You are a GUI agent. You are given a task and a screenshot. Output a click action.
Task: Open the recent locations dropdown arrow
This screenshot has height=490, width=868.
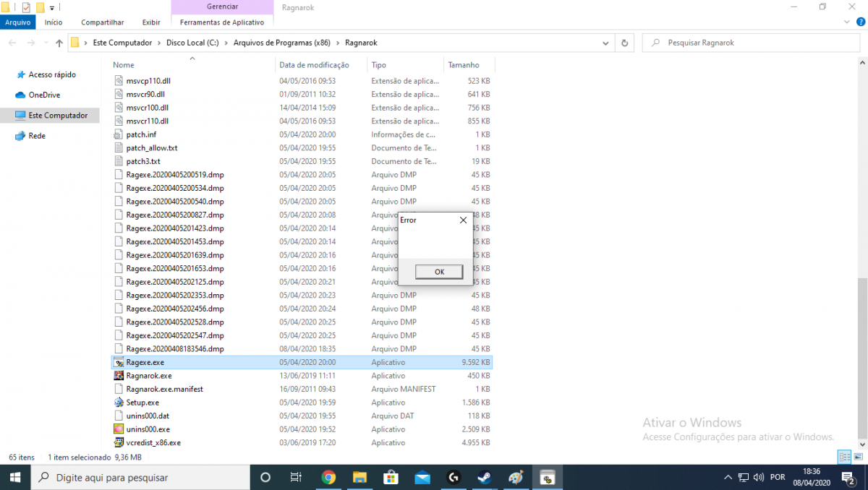click(46, 43)
